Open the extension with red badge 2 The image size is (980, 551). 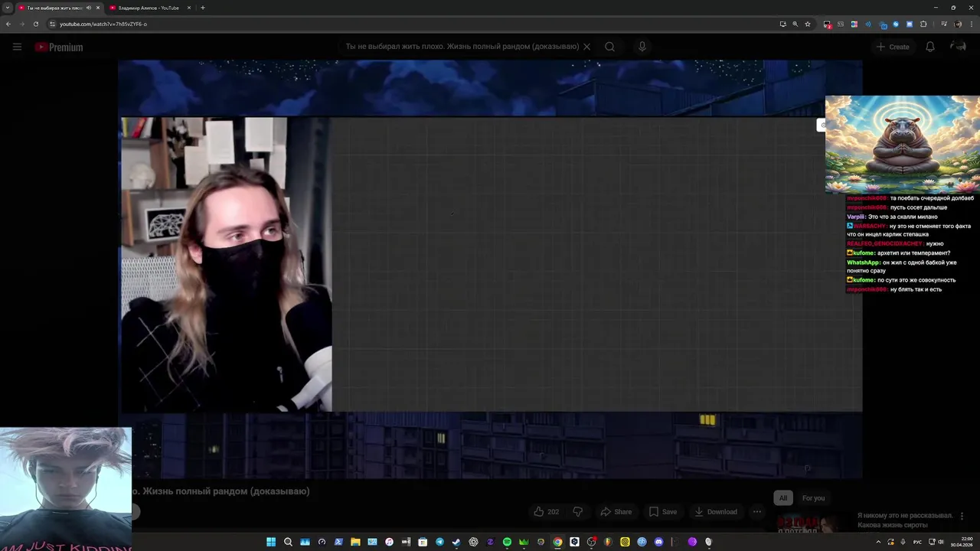(827, 24)
